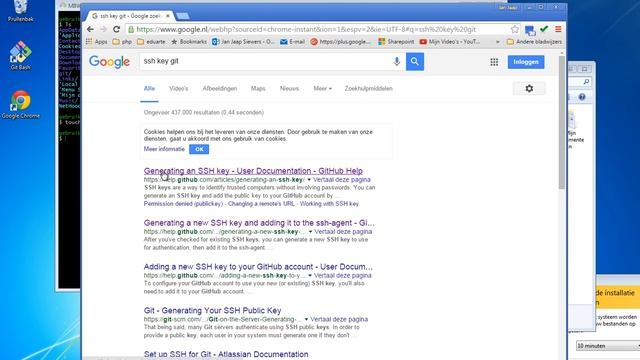Open Prullenbak recycle bin on desktop

coord(20,11)
